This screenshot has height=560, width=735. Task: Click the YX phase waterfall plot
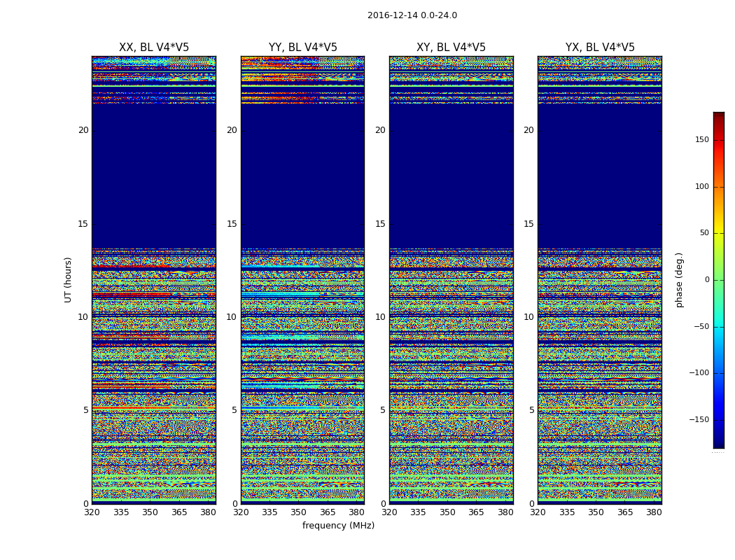pyautogui.click(x=600, y=280)
